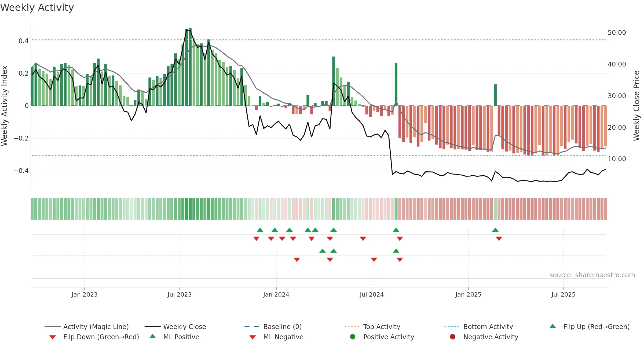
Task: Click the 40.00 price axis tick
Action: pos(617,64)
